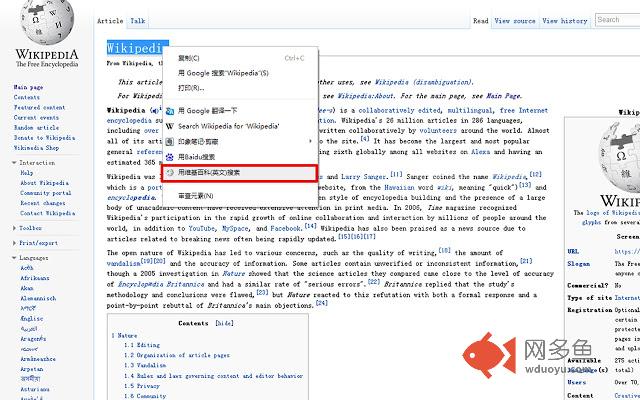Image resolution: width=640 pixels, height=400 pixels.
Task: Switch to the Article tab
Action: click(110, 21)
